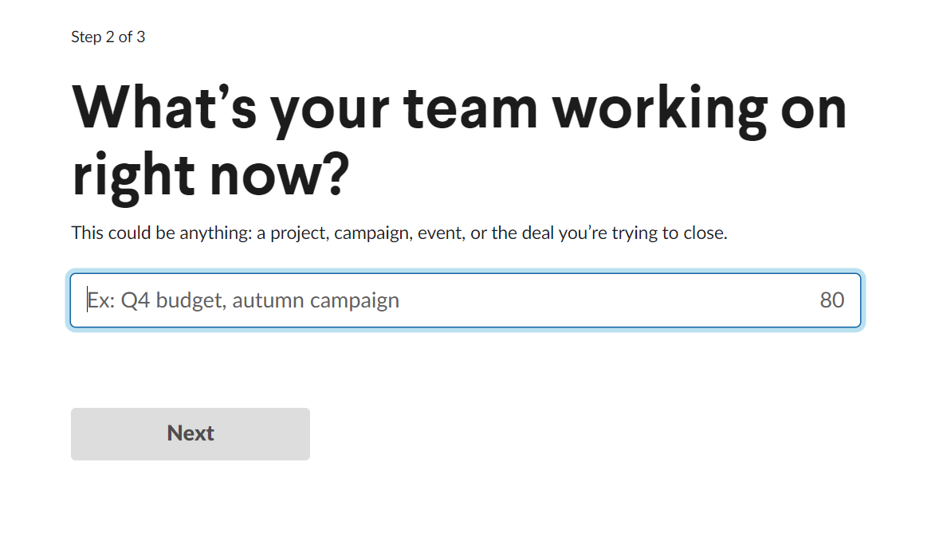Viewport: 947px width, 560px height.
Task: Click the heading "What's your team working on"
Action: pos(459,108)
